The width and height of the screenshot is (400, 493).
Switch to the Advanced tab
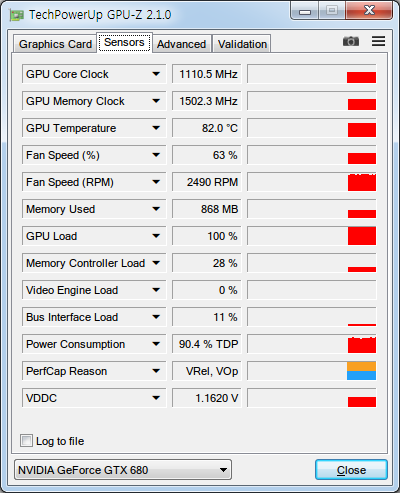click(x=181, y=44)
